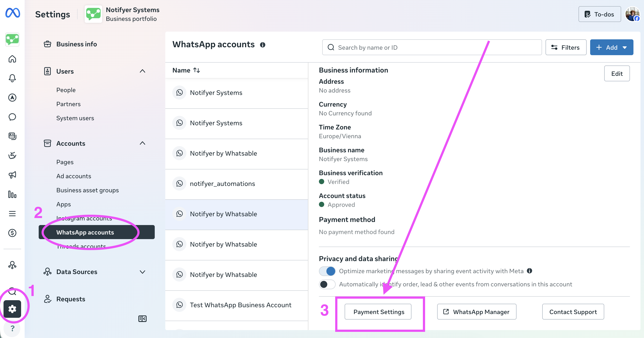
Task: Open the content posts icon in left rail
Action: [x=12, y=136]
